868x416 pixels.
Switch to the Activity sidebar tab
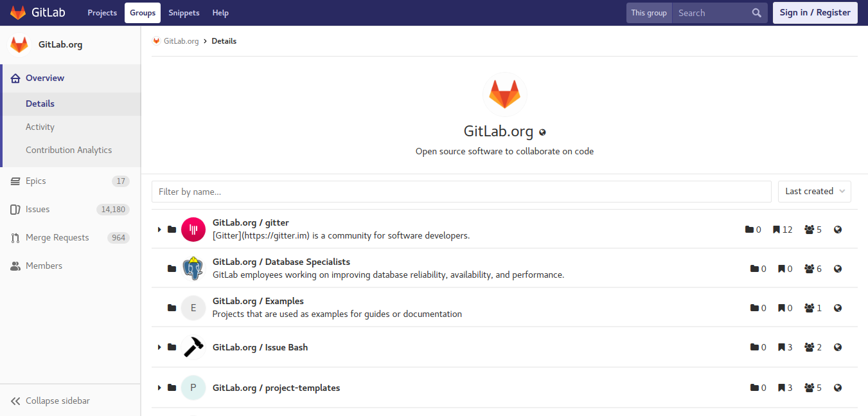tap(40, 127)
